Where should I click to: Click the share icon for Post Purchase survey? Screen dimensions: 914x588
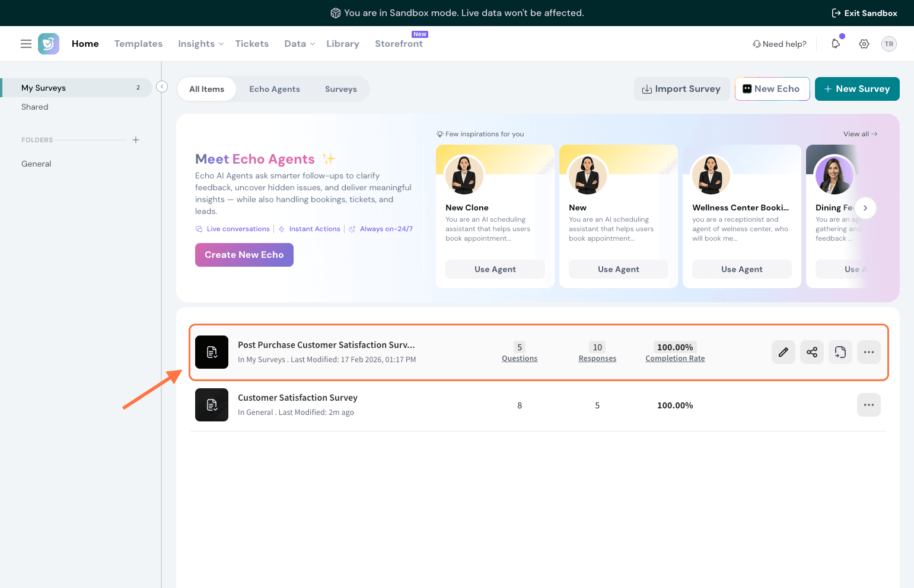pos(811,352)
